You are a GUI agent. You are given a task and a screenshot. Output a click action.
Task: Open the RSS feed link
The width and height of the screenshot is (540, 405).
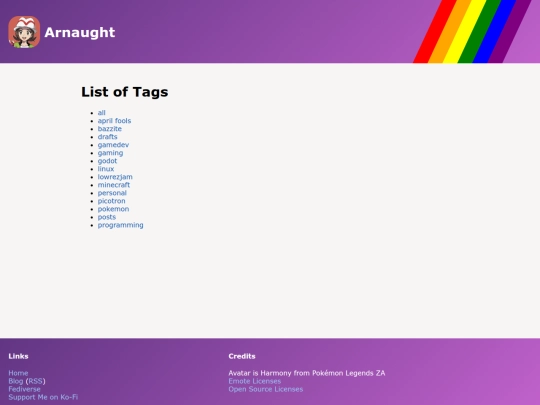coord(35,381)
